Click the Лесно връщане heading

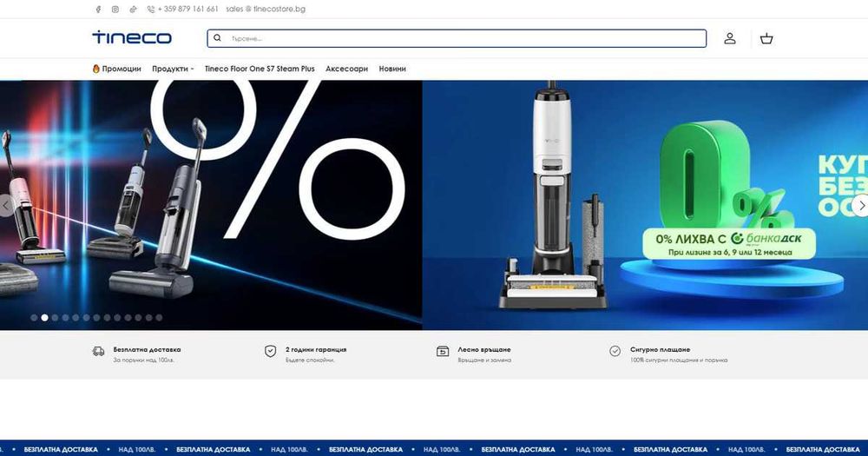pos(484,350)
